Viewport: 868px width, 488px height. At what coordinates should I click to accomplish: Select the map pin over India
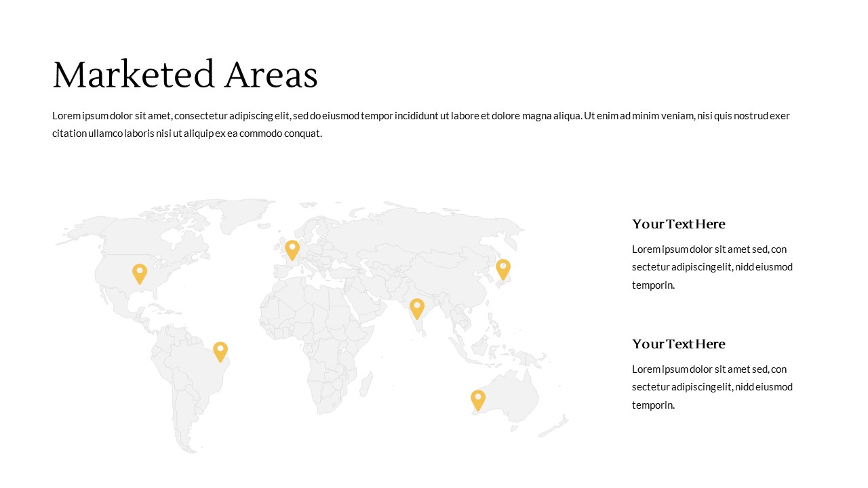click(x=417, y=309)
